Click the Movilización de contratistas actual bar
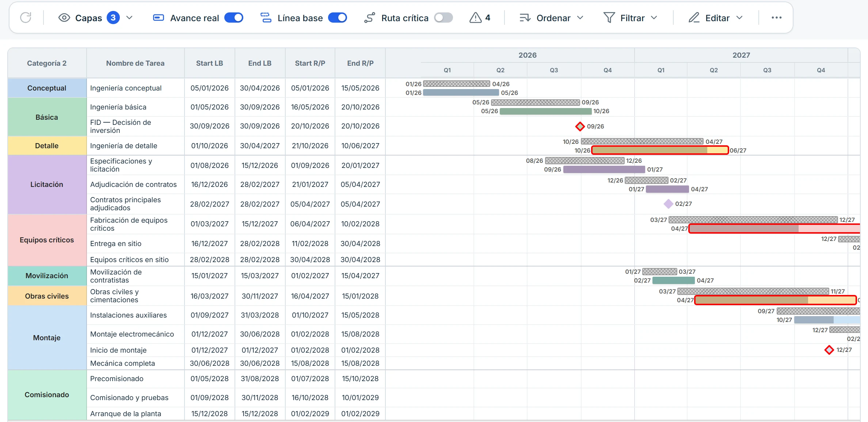The height and width of the screenshot is (422, 868). 673,280
